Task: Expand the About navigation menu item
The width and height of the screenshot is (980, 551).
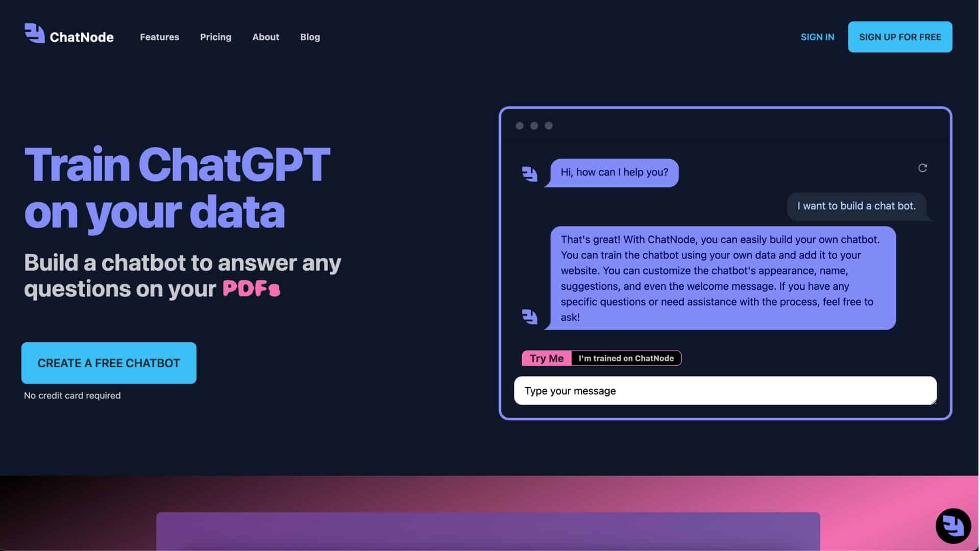Action: point(266,36)
